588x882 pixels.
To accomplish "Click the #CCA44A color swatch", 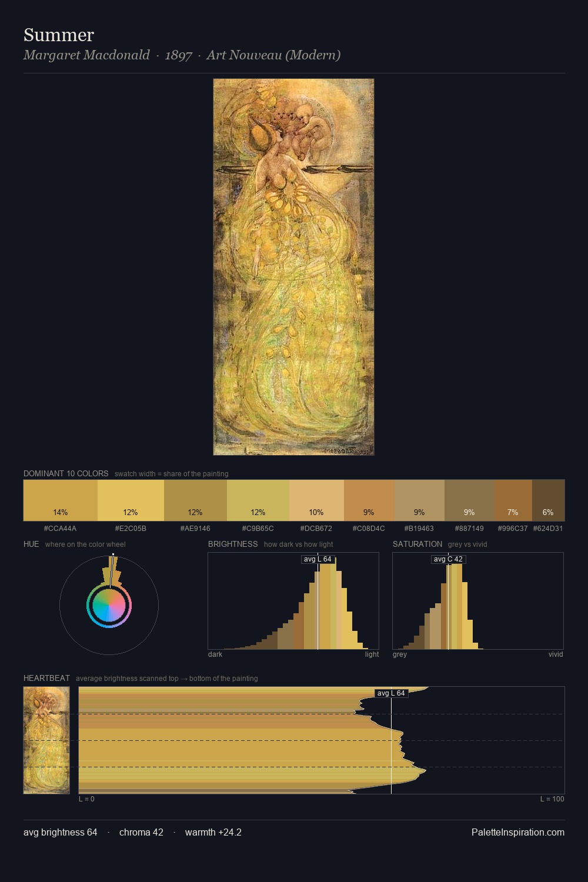I will point(61,500).
